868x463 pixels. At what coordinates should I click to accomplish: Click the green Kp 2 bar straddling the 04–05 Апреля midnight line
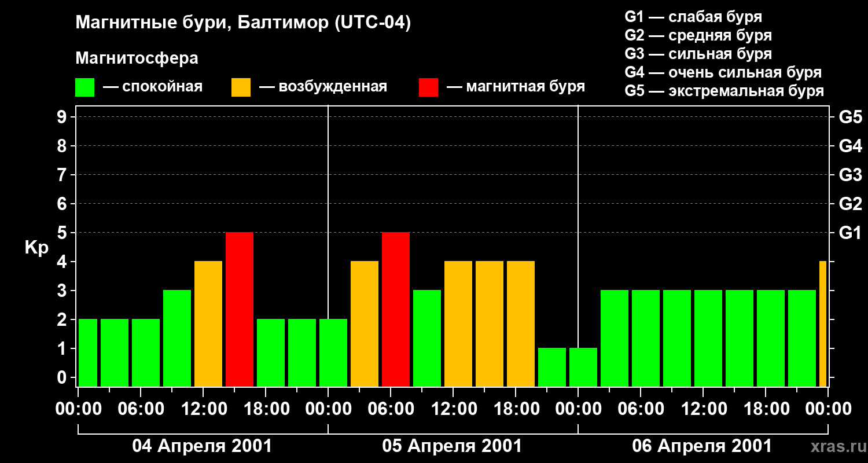click(333, 353)
